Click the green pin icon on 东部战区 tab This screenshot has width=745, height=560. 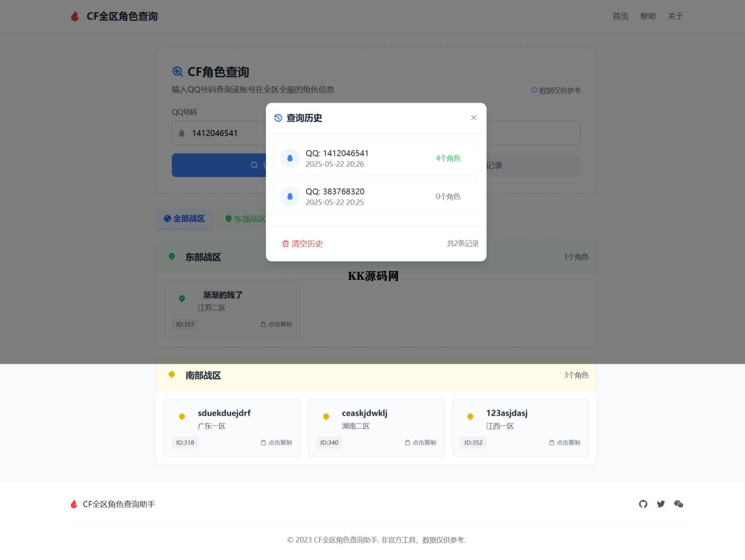click(x=228, y=219)
